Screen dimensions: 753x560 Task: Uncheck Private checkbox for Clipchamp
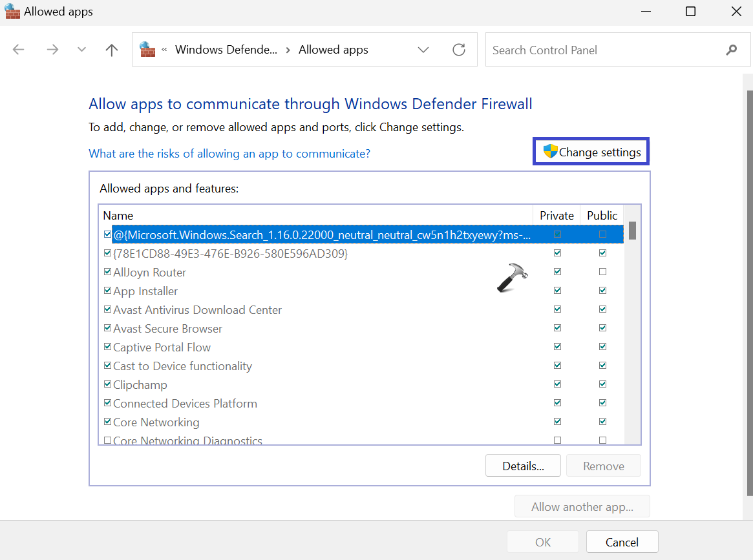pos(557,384)
